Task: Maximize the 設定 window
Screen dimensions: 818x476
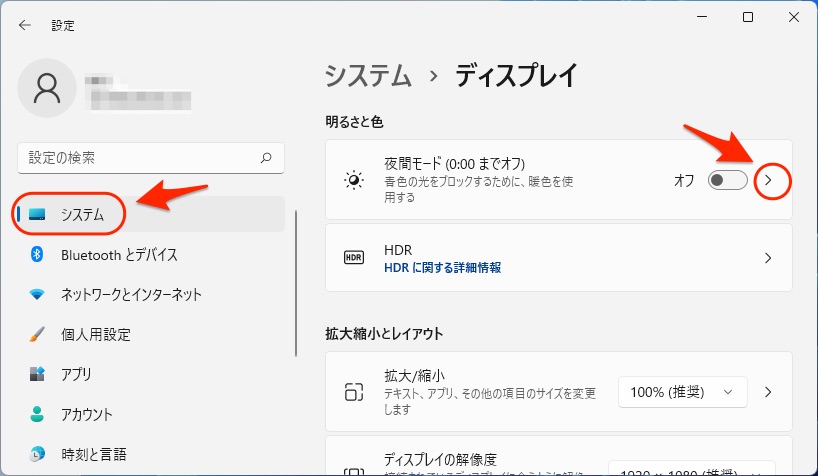Action: pos(748,17)
